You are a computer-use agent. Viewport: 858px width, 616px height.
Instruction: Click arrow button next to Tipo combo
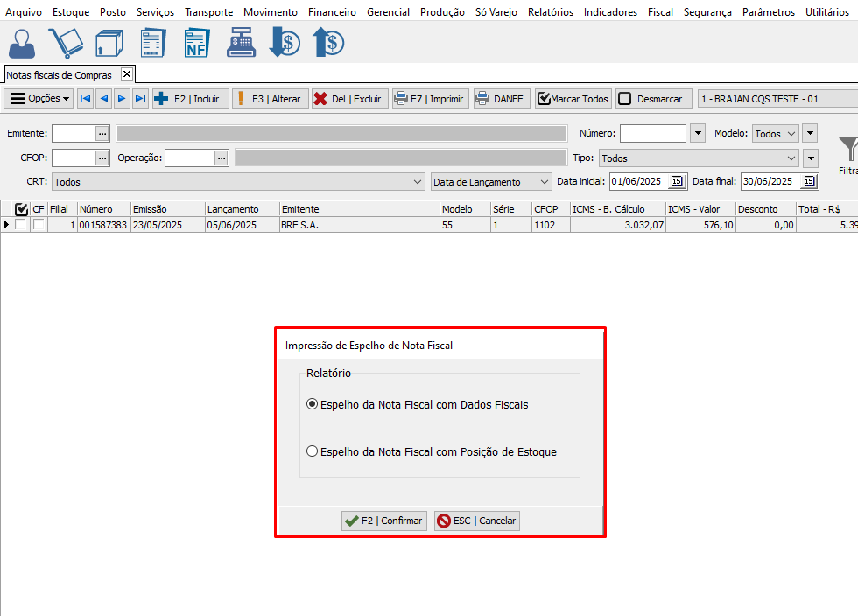click(x=811, y=158)
